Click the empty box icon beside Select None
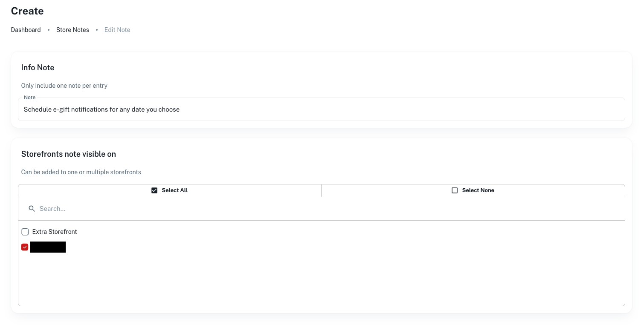 tap(455, 190)
